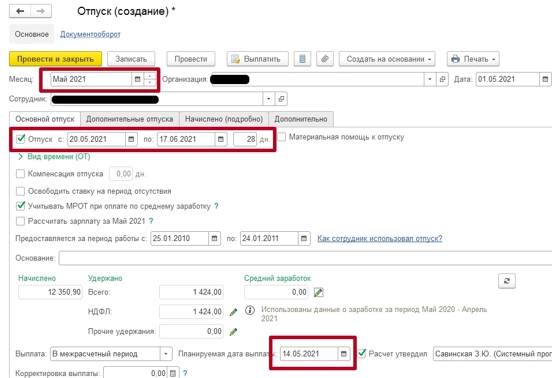Switch to the Дополнительные отпуска tab
The height and width of the screenshot is (378, 558).
tap(130, 119)
